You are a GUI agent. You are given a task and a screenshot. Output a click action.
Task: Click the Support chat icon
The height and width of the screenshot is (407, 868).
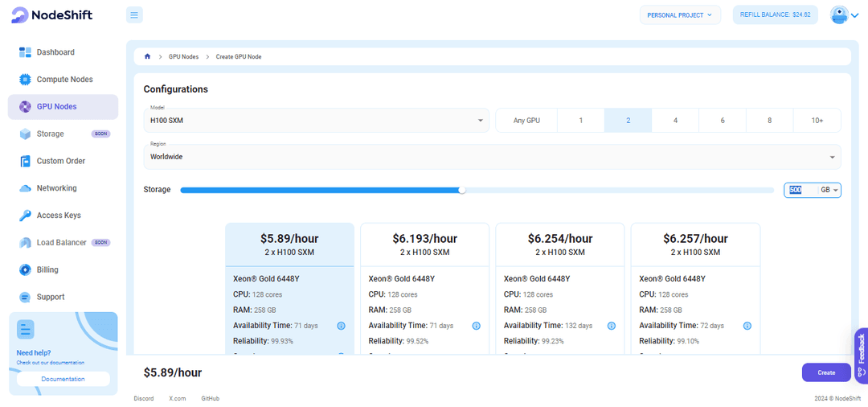pyautogui.click(x=25, y=297)
